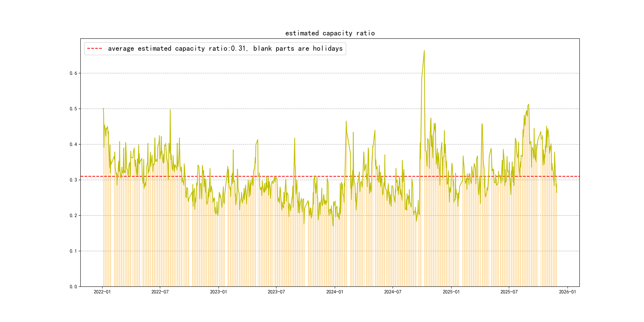Click the 2025-07 x-axis tick label
The height and width of the screenshot is (322, 644).
tap(509, 292)
